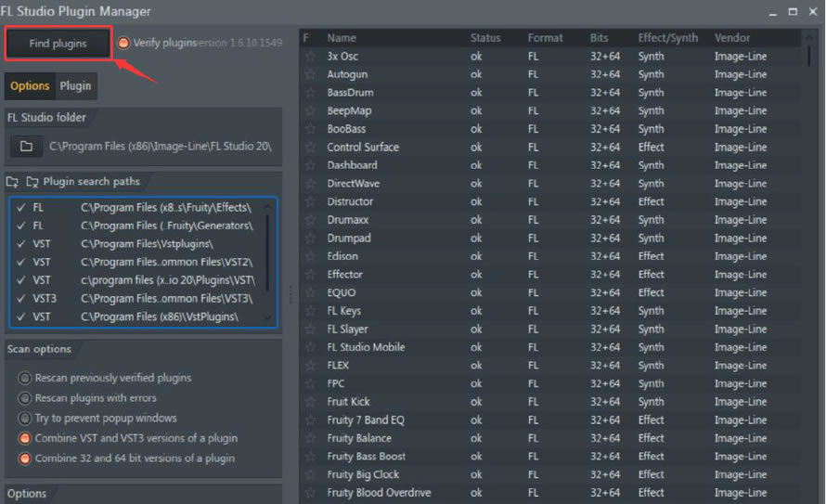Click the remove plugin search path icon
826x504 pixels.
point(32,182)
